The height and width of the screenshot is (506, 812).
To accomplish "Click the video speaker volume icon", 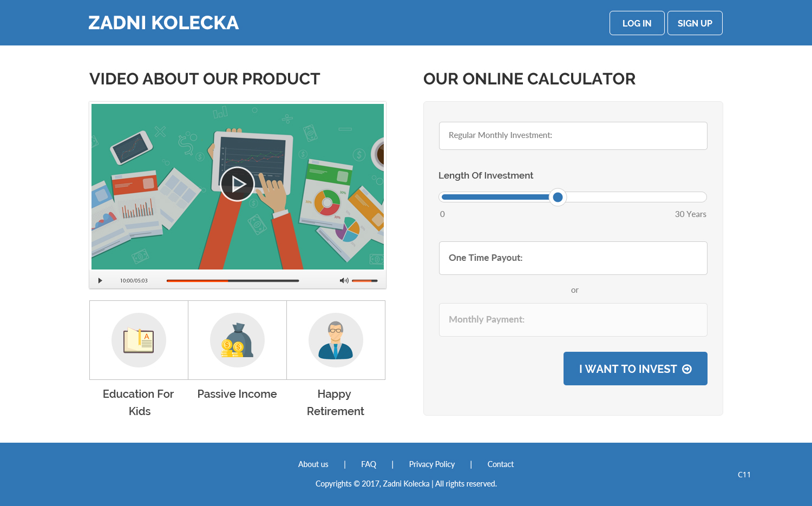I will pos(343,280).
